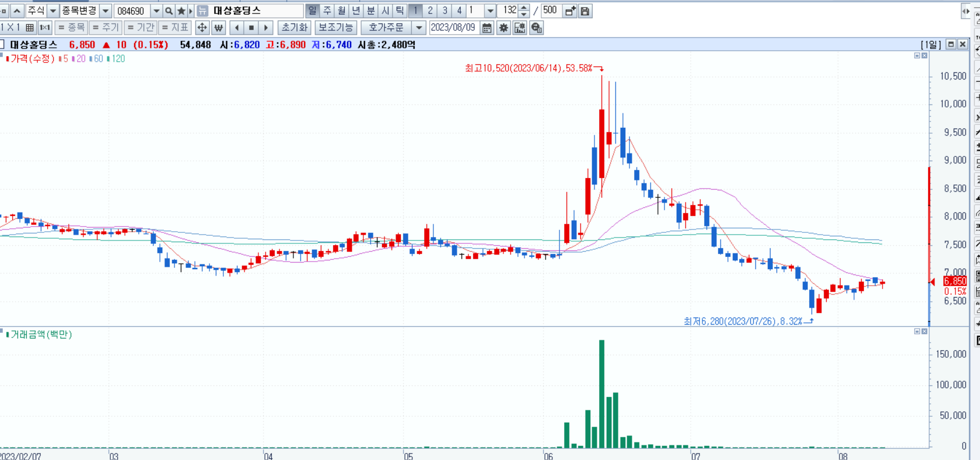Viewport: 980px width, 460px height.
Task: Select interval preset 3
Action: pyautogui.click(x=444, y=11)
